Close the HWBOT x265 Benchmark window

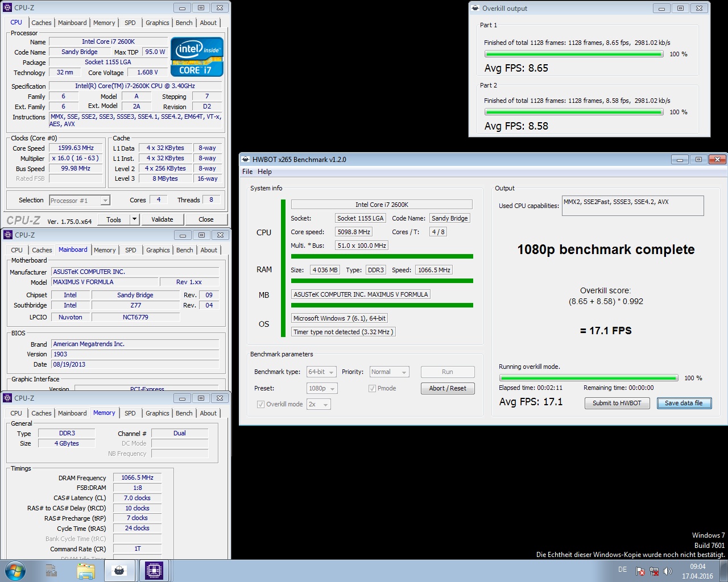(x=717, y=160)
